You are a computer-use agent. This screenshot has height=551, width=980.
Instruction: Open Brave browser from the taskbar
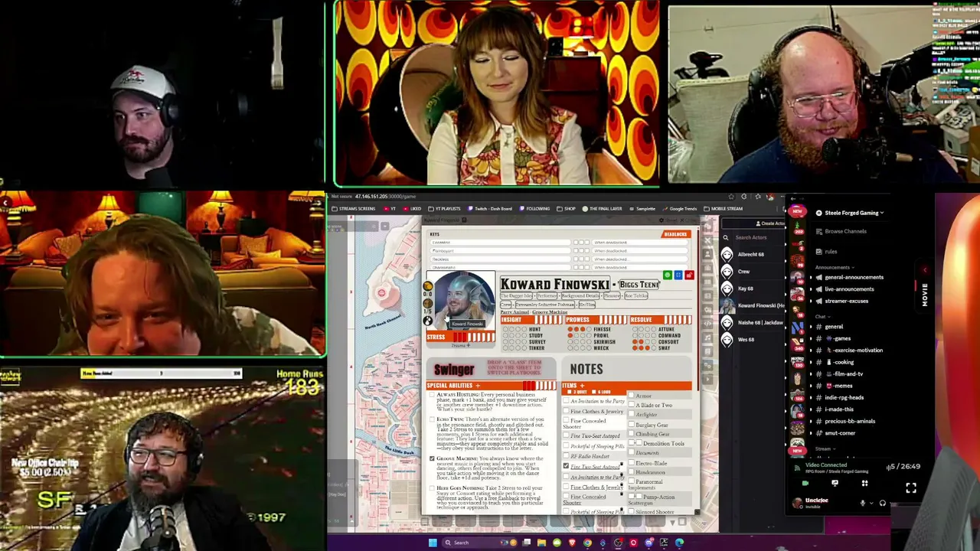pos(572,543)
